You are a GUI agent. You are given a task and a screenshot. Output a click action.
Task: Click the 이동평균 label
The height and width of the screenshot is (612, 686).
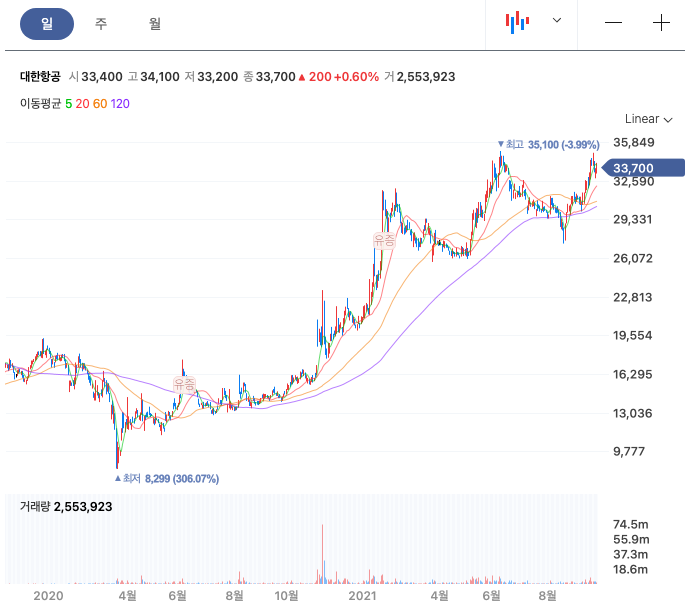40,104
